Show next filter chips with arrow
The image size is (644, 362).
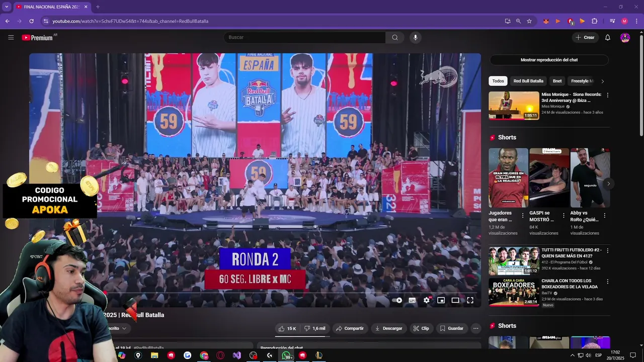603,81
